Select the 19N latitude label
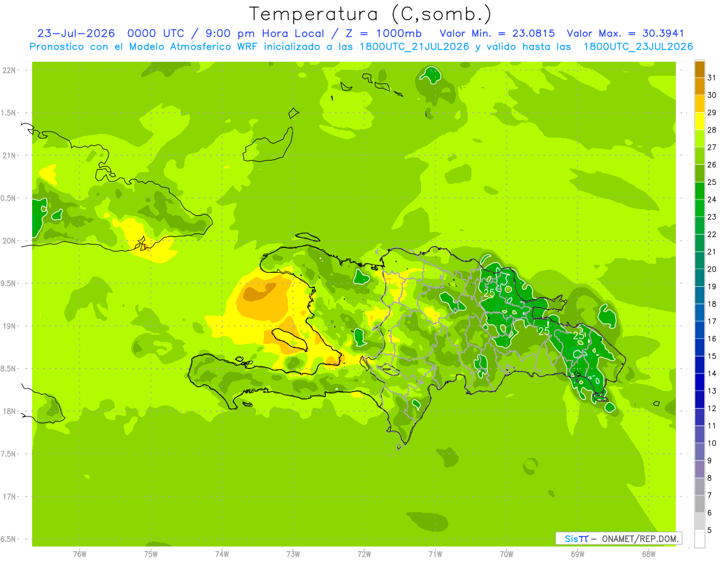 9,326
